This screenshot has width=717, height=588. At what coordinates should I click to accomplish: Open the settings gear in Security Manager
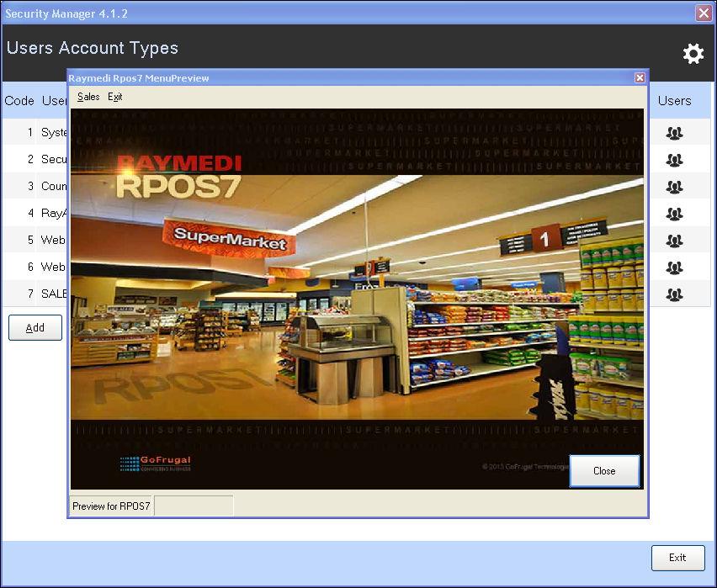pos(693,54)
